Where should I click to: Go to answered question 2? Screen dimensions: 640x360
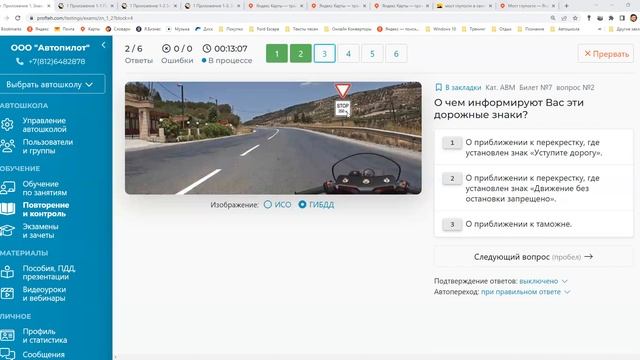[x=300, y=53]
